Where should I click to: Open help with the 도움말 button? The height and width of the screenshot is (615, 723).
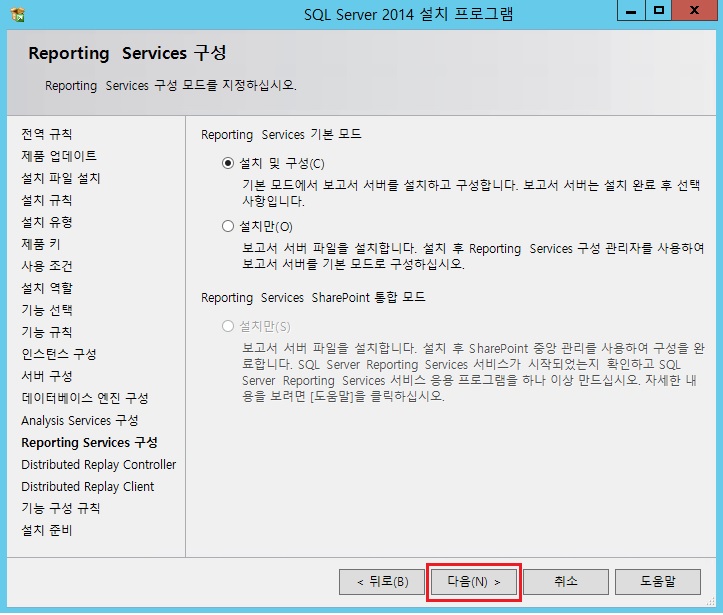(x=658, y=582)
